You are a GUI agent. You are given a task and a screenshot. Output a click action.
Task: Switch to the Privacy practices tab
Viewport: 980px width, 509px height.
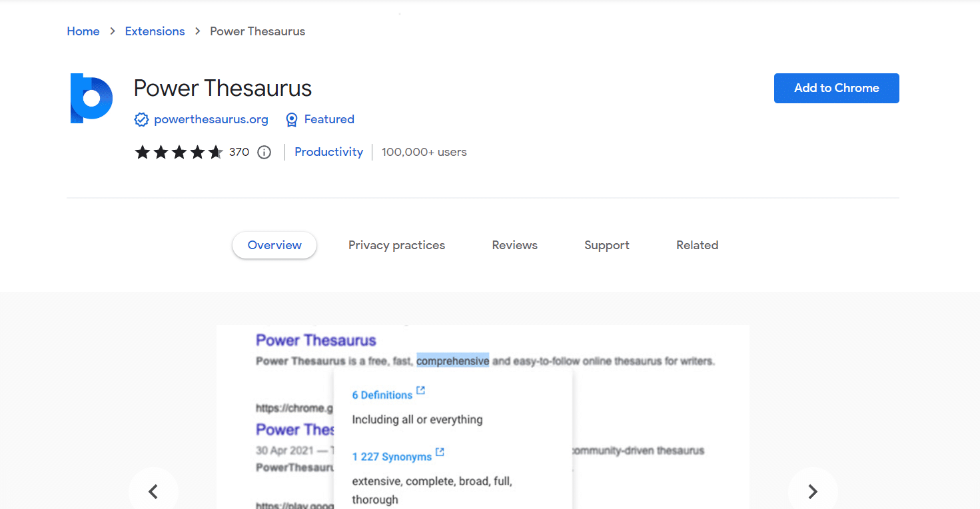396,245
